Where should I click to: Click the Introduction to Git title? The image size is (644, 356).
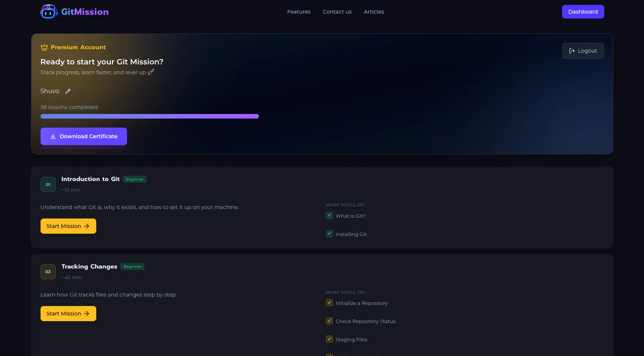pyautogui.click(x=91, y=179)
